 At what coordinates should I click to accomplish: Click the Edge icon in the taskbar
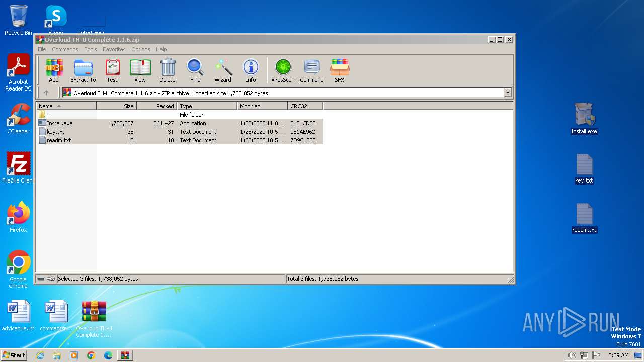pyautogui.click(x=108, y=355)
